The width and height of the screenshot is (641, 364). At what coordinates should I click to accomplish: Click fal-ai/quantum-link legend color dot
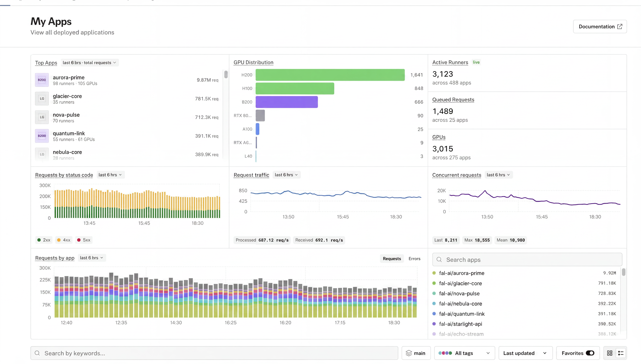point(434,314)
